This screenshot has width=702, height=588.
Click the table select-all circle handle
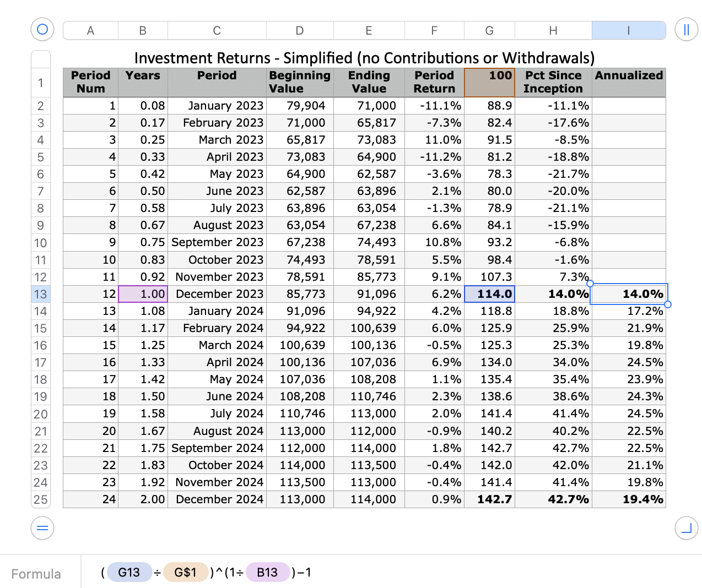[42, 29]
